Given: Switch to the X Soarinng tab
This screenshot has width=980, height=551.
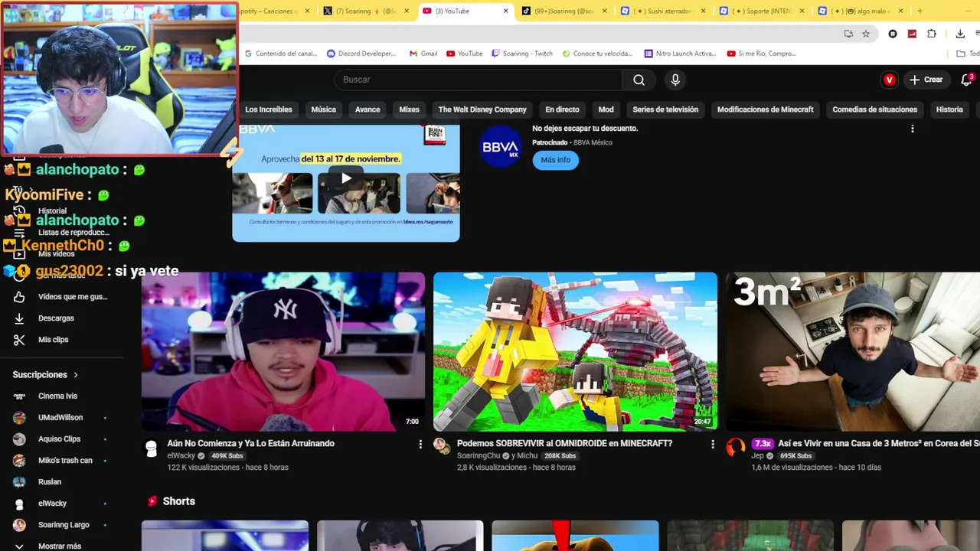Looking at the screenshot, I should coord(365,11).
